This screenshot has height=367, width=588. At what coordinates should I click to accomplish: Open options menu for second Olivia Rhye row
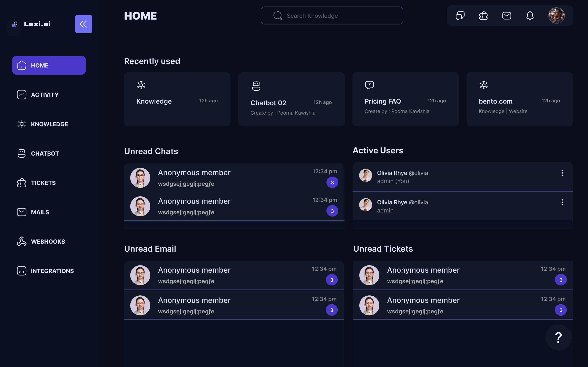point(562,202)
